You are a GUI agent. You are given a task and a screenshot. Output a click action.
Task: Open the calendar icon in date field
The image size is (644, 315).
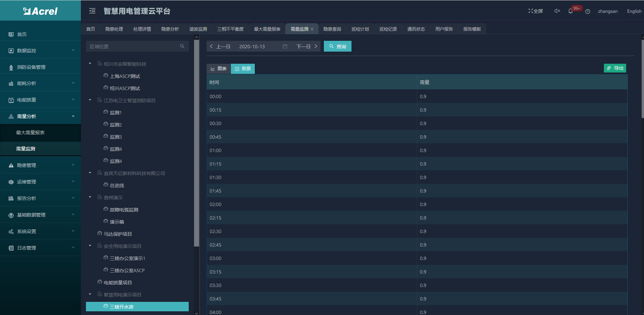point(285,46)
